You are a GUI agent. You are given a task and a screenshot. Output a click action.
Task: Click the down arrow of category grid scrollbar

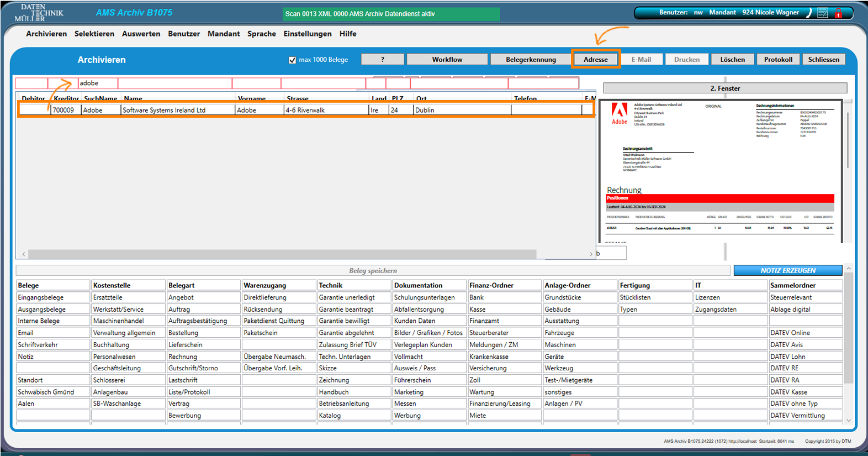click(849, 421)
